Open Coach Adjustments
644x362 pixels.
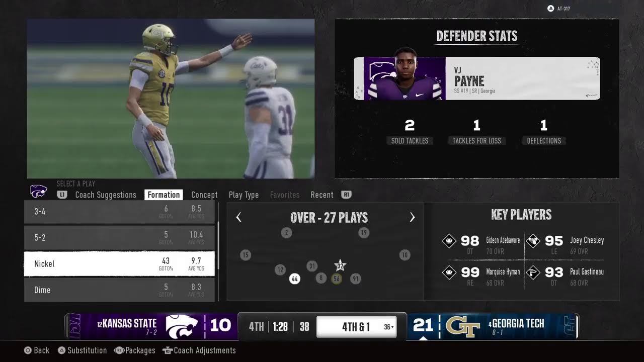[x=199, y=350]
